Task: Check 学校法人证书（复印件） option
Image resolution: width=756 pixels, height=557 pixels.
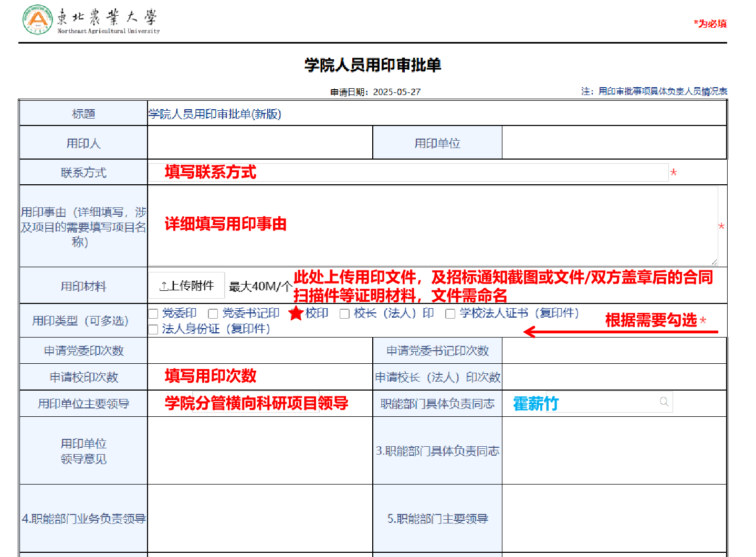Action: tap(450, 314)
